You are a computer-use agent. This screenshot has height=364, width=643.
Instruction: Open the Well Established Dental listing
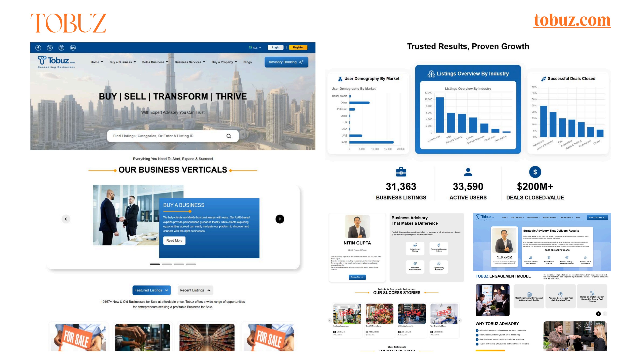pyautogui.click(x=444, y=320)
